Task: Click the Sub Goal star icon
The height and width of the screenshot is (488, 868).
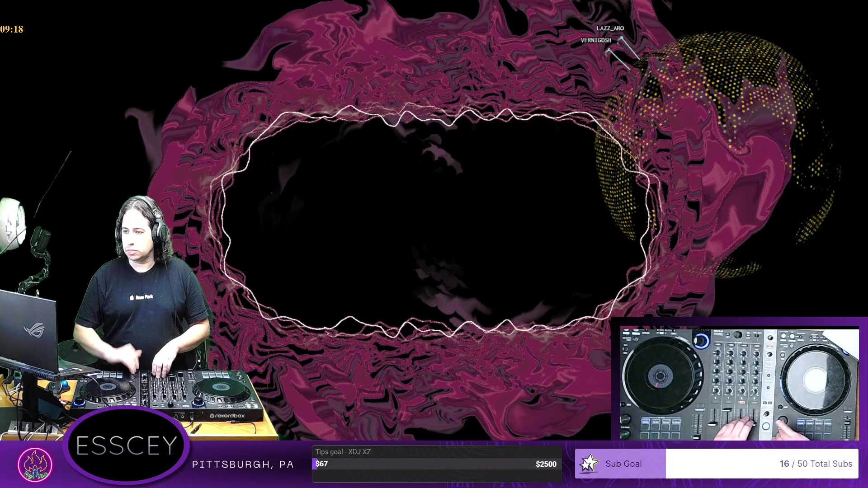Action: (589, 464)
